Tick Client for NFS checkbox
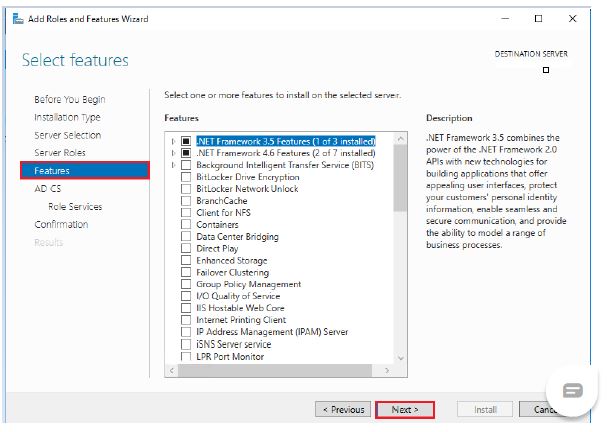The image size is (609, 432). pos(186,213)
